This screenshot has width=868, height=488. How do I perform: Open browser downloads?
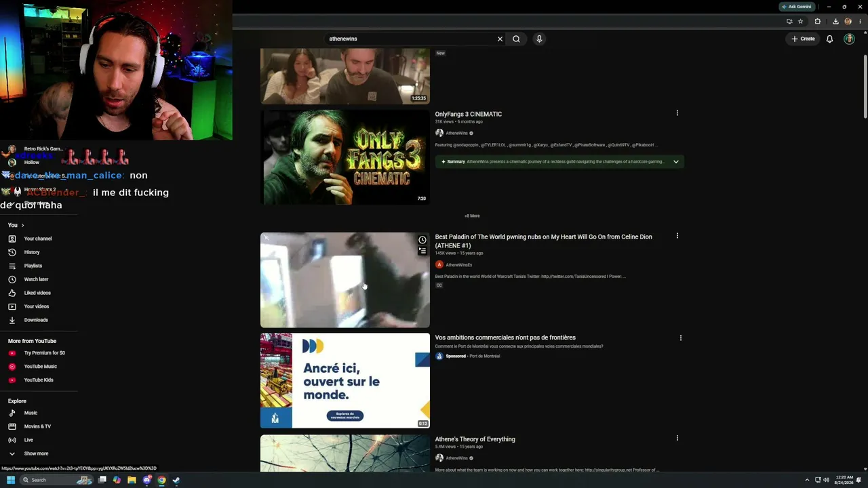pyautogui.click(x=835, y=21)
